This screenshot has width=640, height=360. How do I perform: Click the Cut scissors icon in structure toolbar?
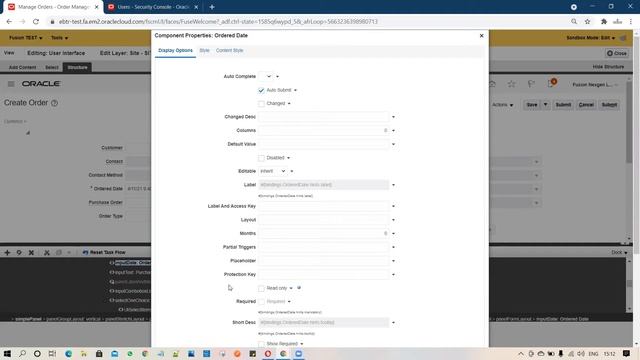point(47,253)
